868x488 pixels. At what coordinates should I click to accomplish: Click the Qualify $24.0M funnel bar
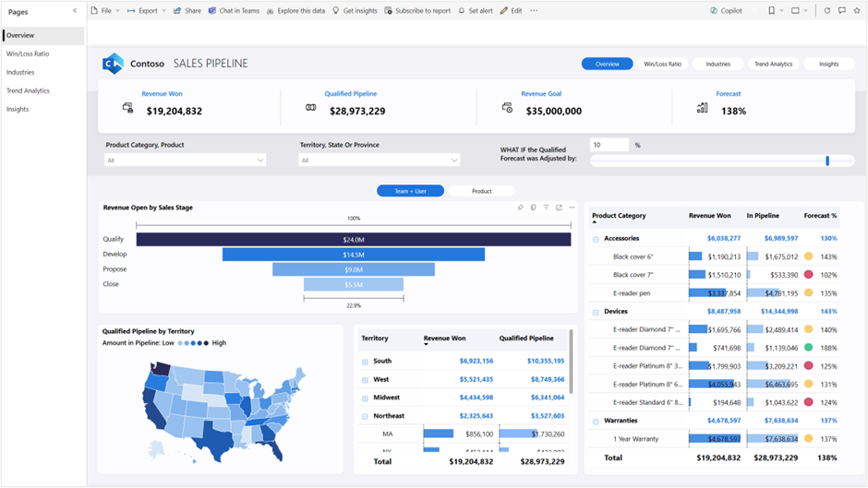click(353, 240)
